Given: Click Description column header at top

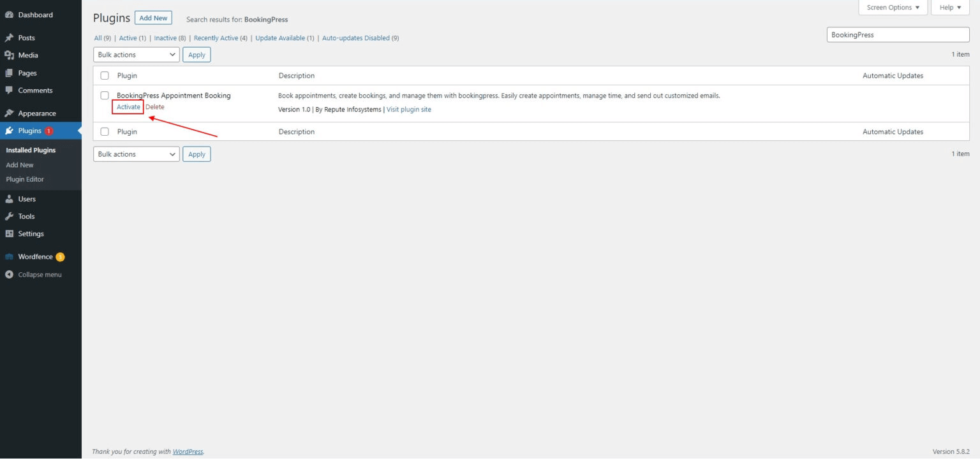Looking at the screenshot, I should click(x=297, y=76).
